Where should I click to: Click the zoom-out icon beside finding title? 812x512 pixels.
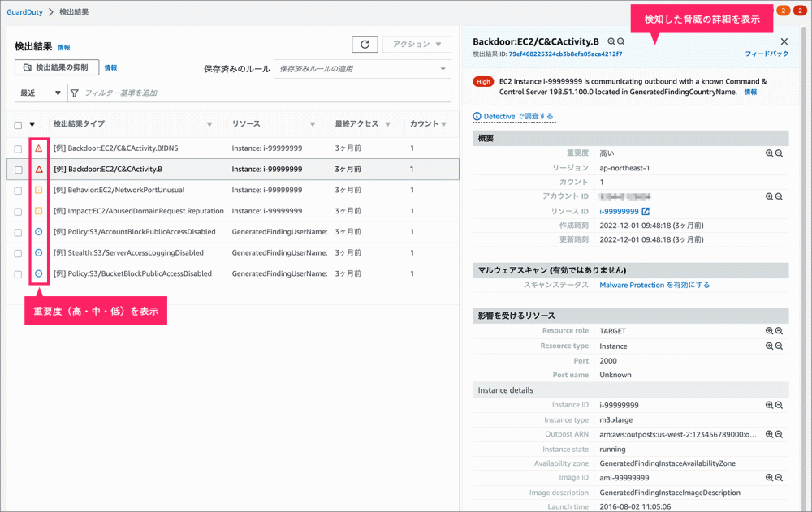621,41
